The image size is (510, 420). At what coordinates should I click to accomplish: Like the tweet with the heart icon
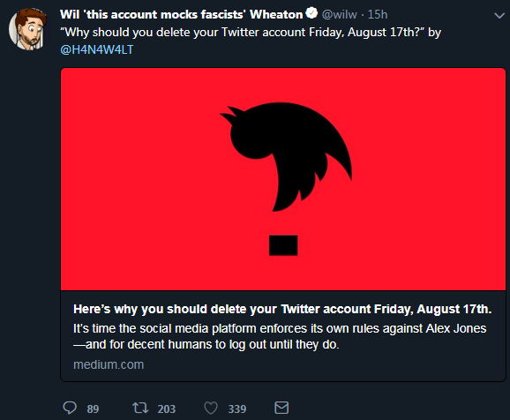[x=211, y=408]
